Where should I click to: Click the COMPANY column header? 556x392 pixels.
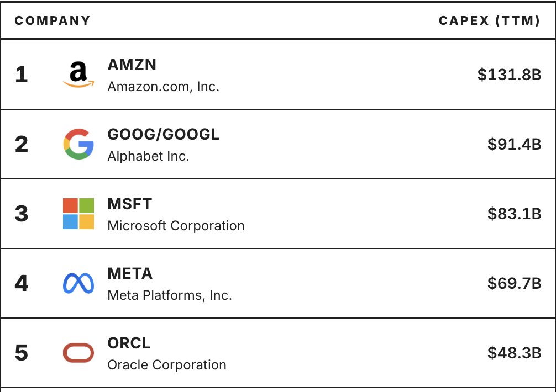(53, 21)
